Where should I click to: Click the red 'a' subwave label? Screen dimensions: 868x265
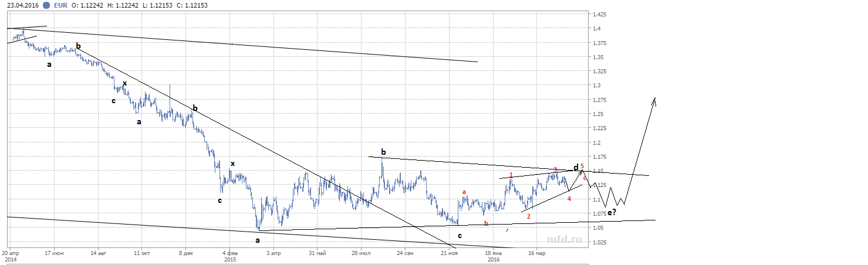pyautogui.click(x=464, y=191)
